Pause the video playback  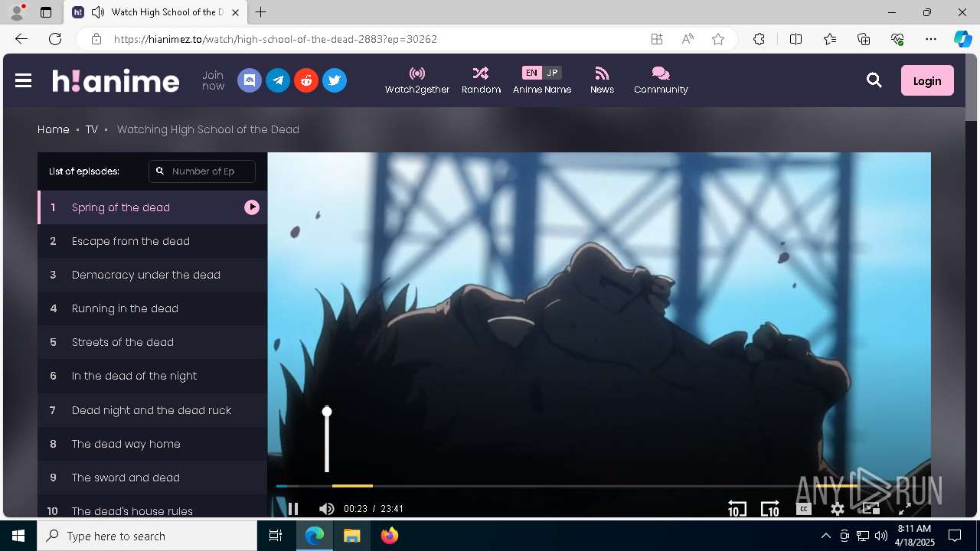point(292,508)
